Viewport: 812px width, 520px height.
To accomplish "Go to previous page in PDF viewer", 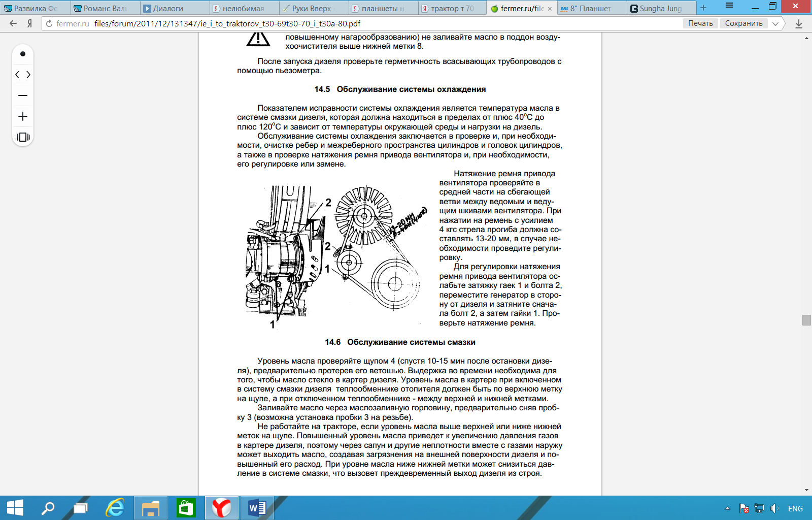I will tap(17, 75).
